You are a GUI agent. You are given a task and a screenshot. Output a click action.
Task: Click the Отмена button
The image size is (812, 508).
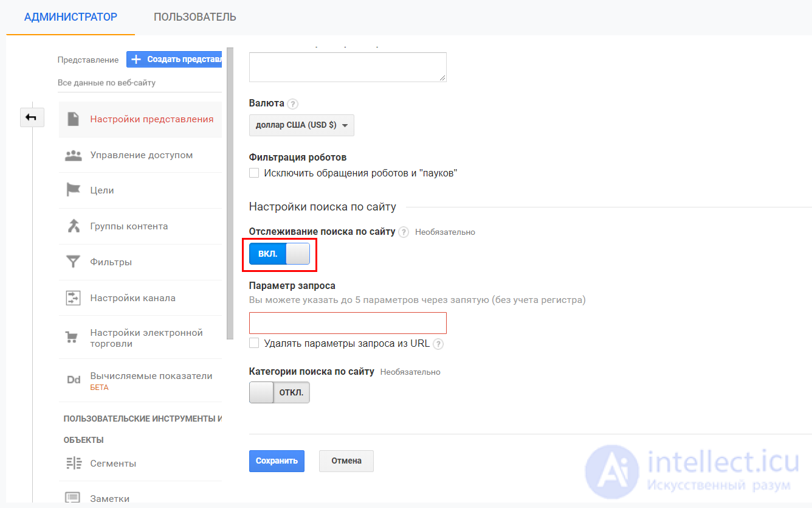[346, 461]
